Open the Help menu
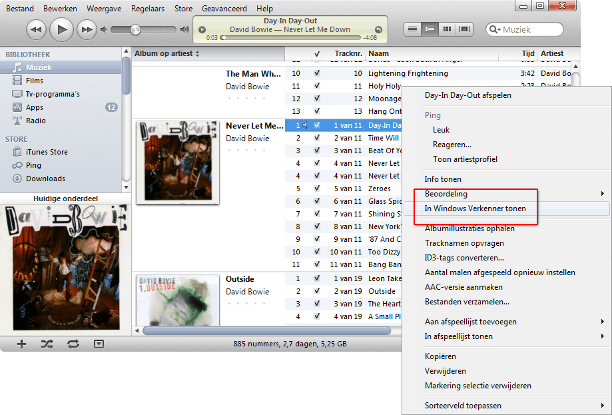The image size is (612, 415). (x=265, y=8)
